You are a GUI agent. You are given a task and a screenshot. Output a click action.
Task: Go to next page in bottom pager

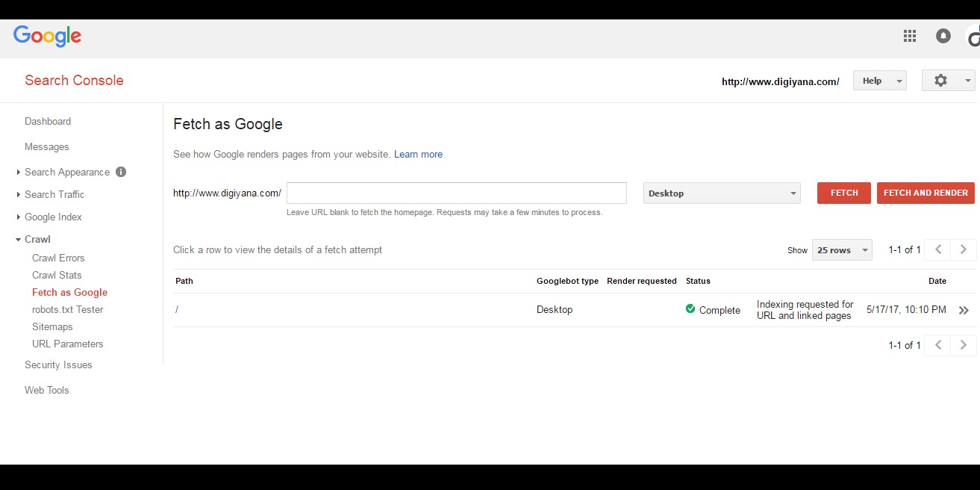(x=964, y=345)
